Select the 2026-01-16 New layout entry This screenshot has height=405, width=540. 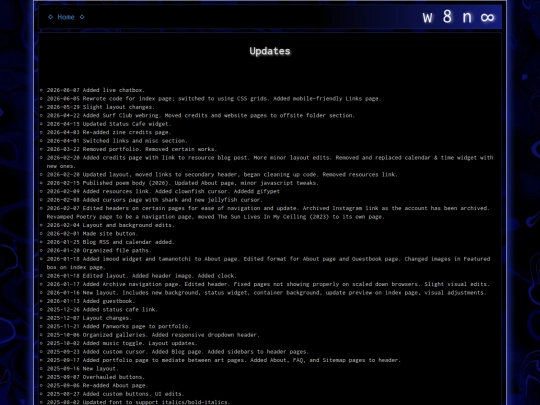pos(267,293)
